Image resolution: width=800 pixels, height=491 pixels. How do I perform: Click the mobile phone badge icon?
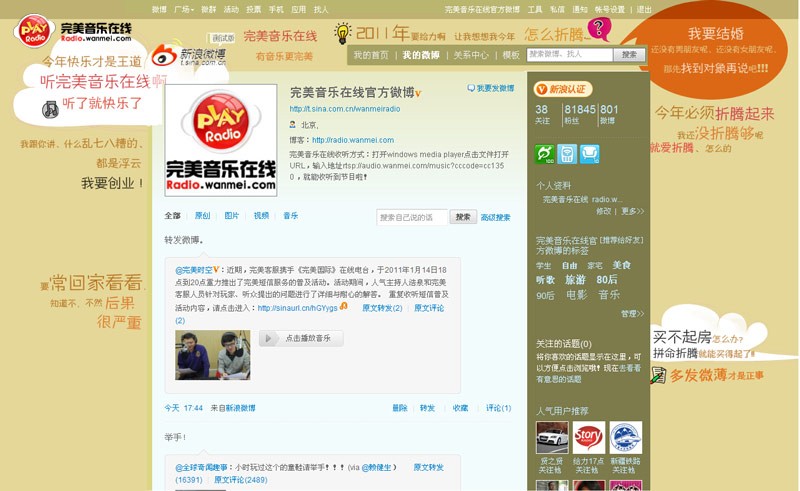pyautogui.click(x=567, y=154)
